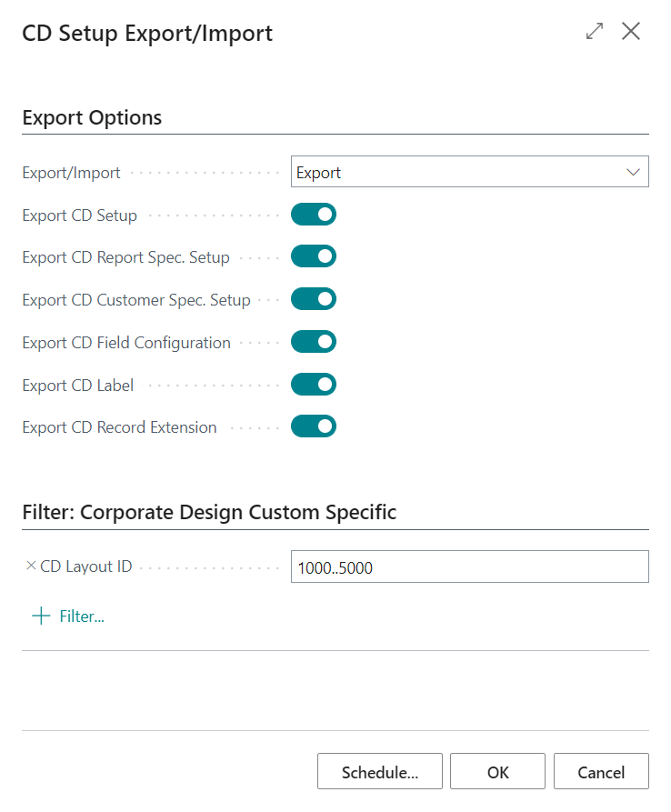This screenshot has width=671, height=812.
Task: Click the Export CD Label caption
Action: pos(78,386)
